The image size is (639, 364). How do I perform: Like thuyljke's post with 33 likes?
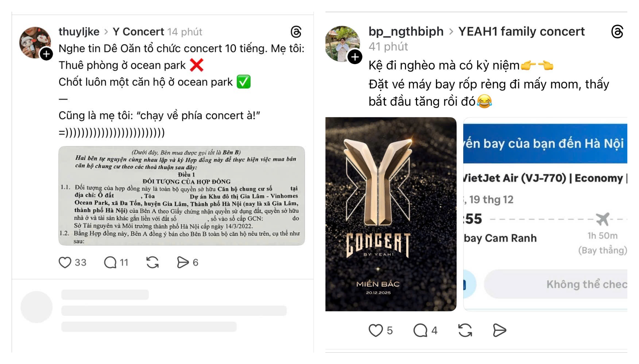point(65,262)
